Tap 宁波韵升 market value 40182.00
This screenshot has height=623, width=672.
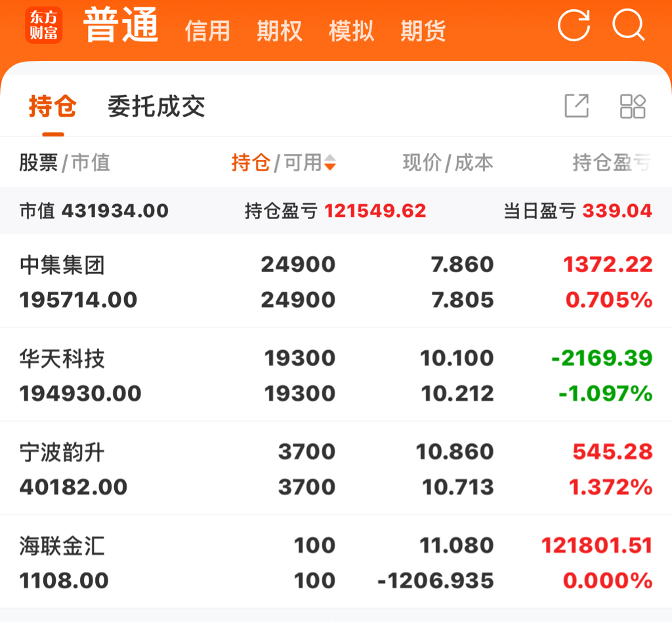coord(73,487)
